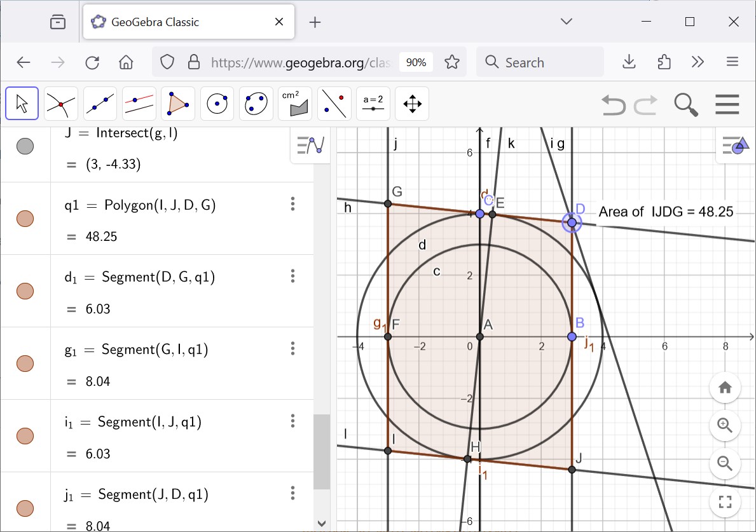Click the tracking protection shield icon

[x=167, y=62]
